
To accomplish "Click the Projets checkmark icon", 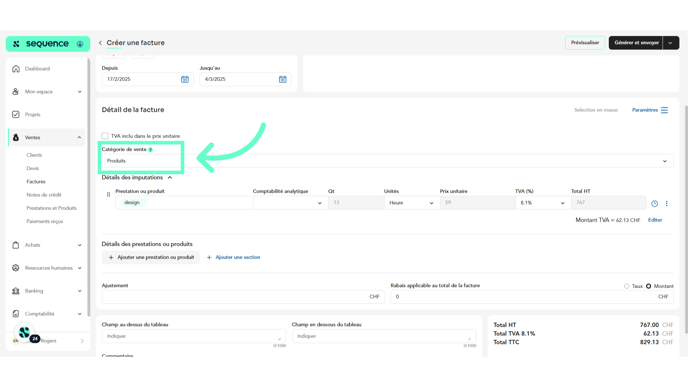I will click(x=16, y=115).
